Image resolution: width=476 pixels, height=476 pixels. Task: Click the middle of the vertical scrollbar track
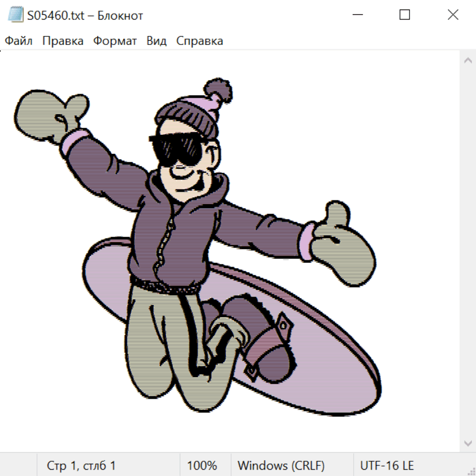pos(468,251)
